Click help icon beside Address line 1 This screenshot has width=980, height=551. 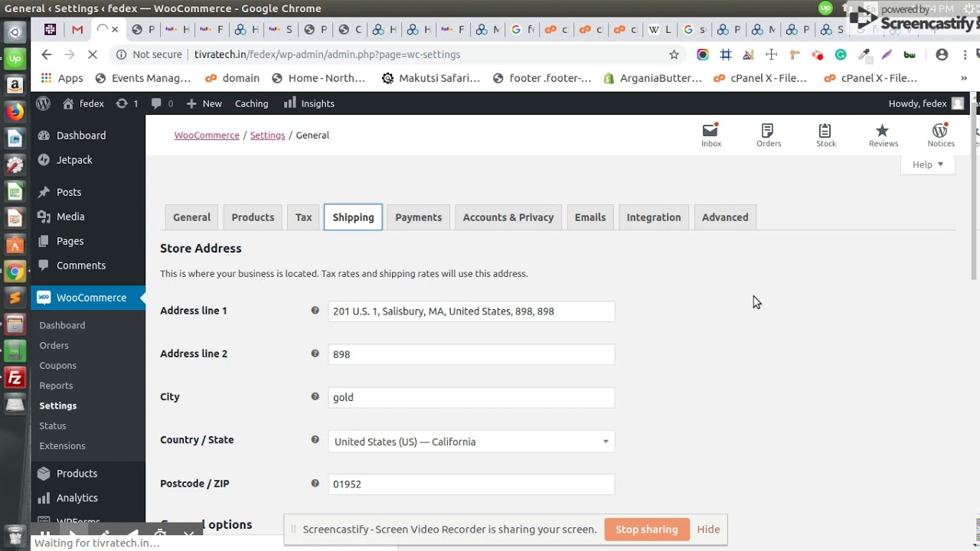coord(315,311)
